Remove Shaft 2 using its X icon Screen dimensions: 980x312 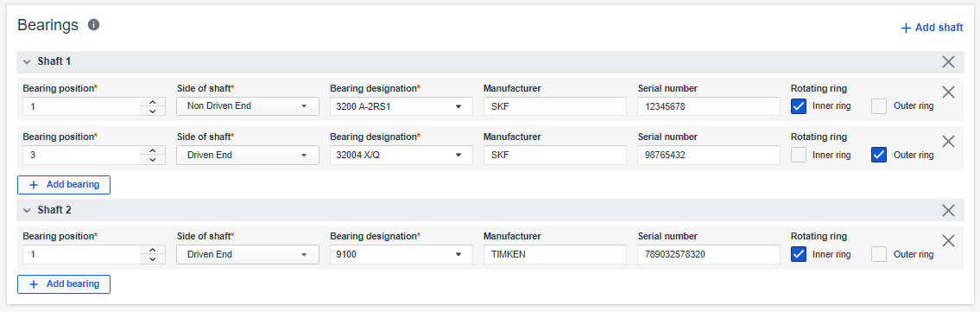948,210
